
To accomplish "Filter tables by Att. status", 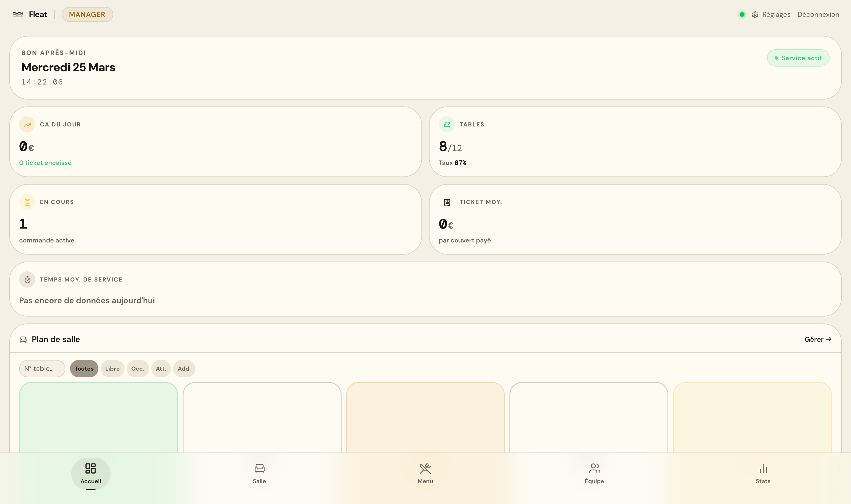I will pos(161,369).
